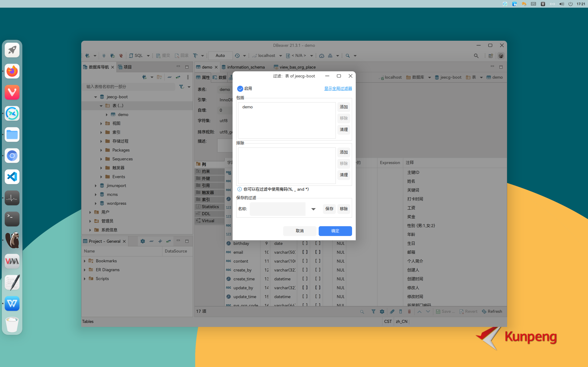588x367 pixels.
Task: Open grid search with magnifier icon
Action: click(x=362, y=311)
